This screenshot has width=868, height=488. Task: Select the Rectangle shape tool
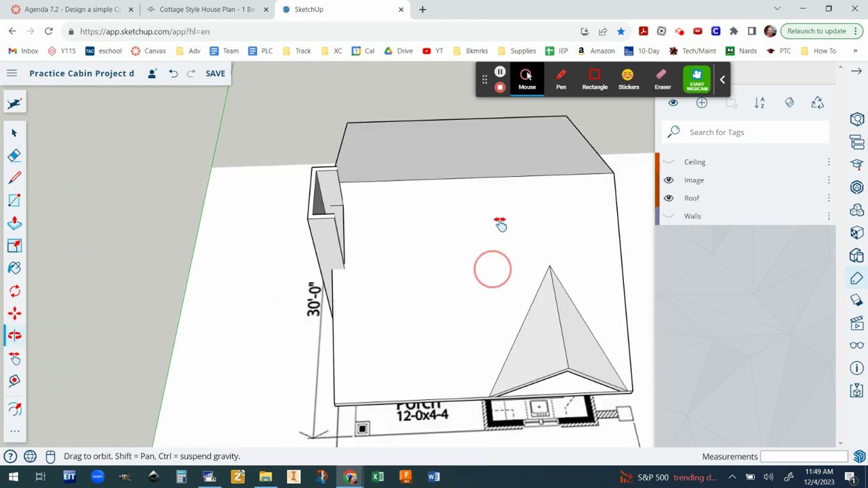pos(14,201)
